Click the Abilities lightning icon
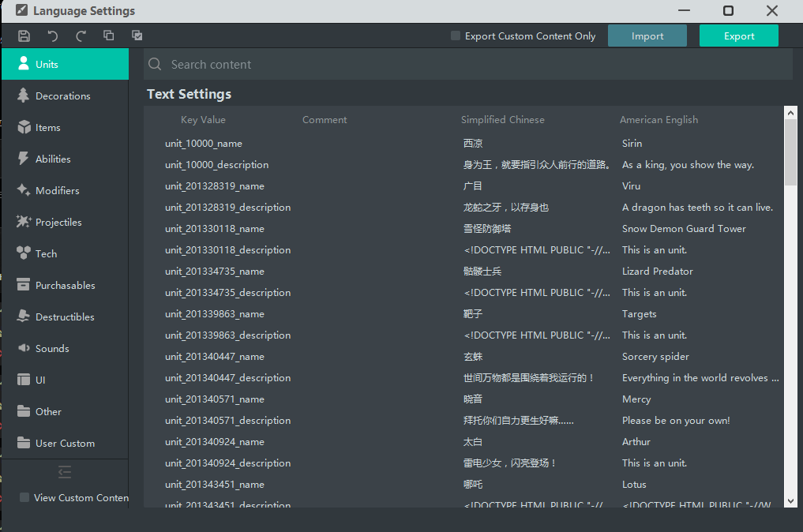This screenshot has width=803, height=532. click(x=24, y=159)
